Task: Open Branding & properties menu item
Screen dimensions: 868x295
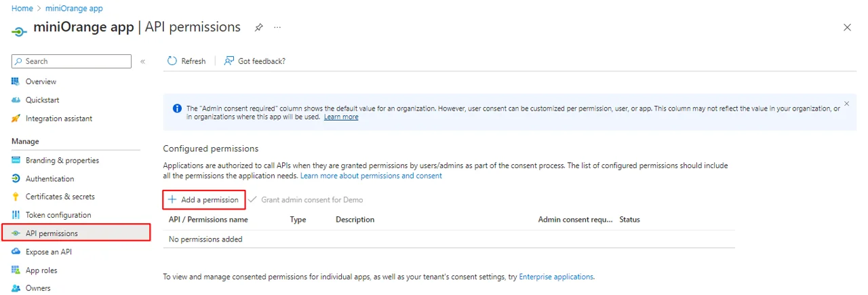Action: coord(62,160)
